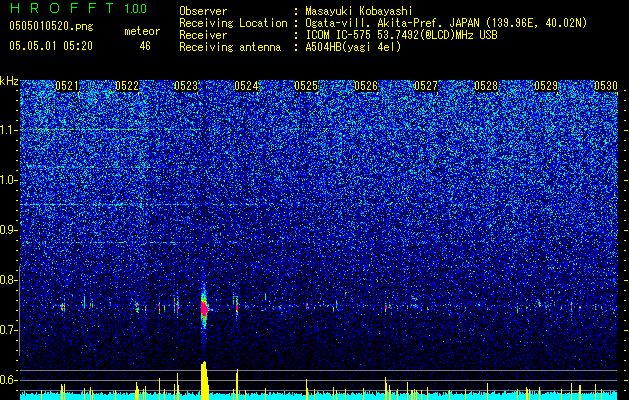Viewport: 629px width, 400px height.
Task: Click the 0.7 kHz frequency label
Action: click(8, 330)
